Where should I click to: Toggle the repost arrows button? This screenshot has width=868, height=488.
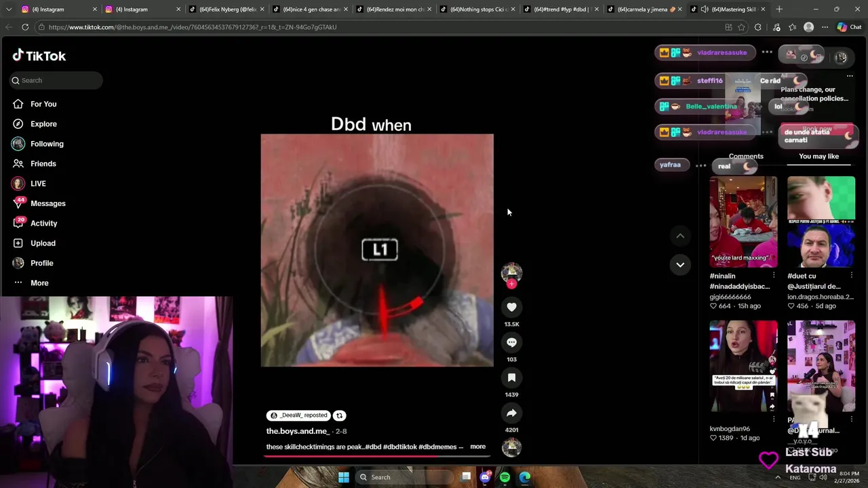[x=339, y=415]
